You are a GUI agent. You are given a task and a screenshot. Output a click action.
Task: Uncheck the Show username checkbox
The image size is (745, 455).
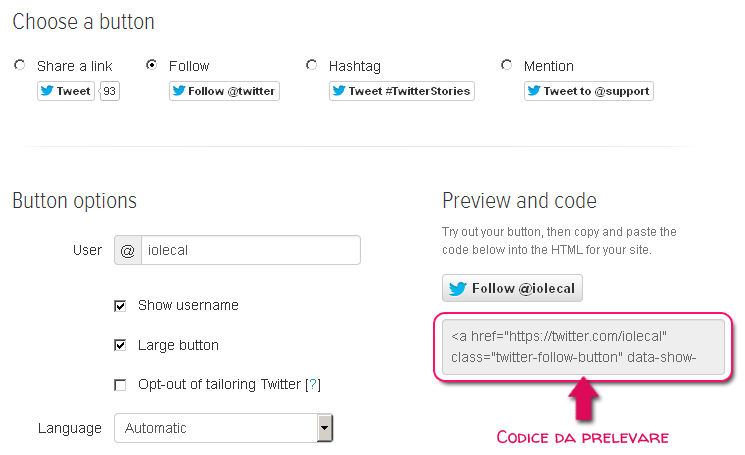coord(120,305)
